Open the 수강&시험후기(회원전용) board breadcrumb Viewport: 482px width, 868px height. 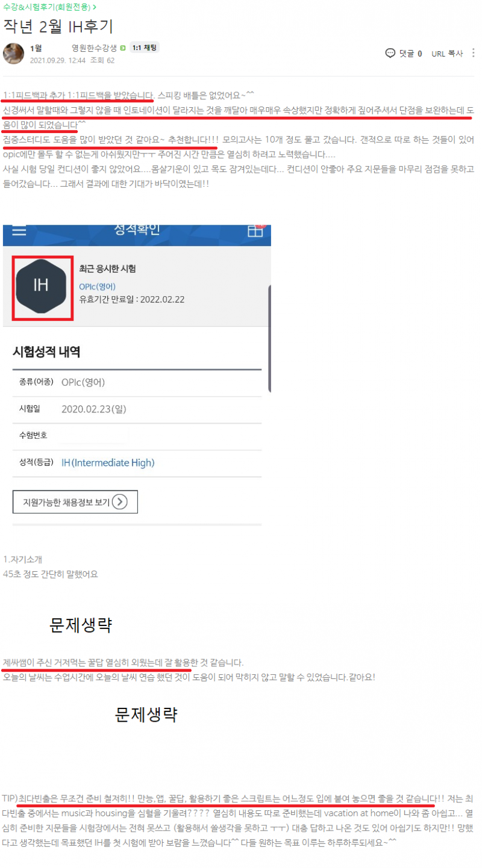49,7
